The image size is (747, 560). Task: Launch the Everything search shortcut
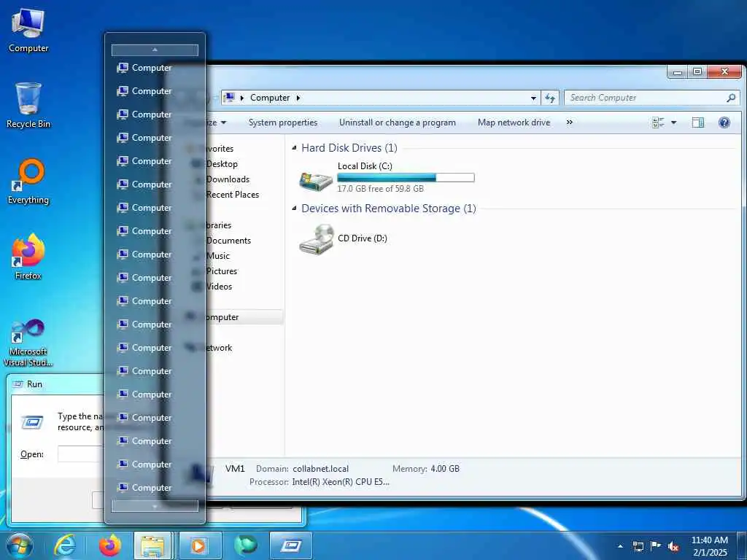(28, 182)
